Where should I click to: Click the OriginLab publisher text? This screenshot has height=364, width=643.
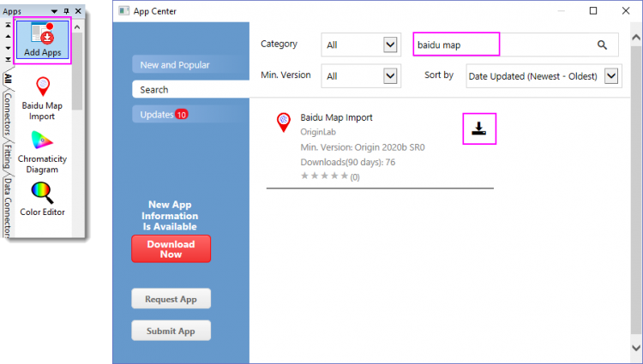pos(318,132)
